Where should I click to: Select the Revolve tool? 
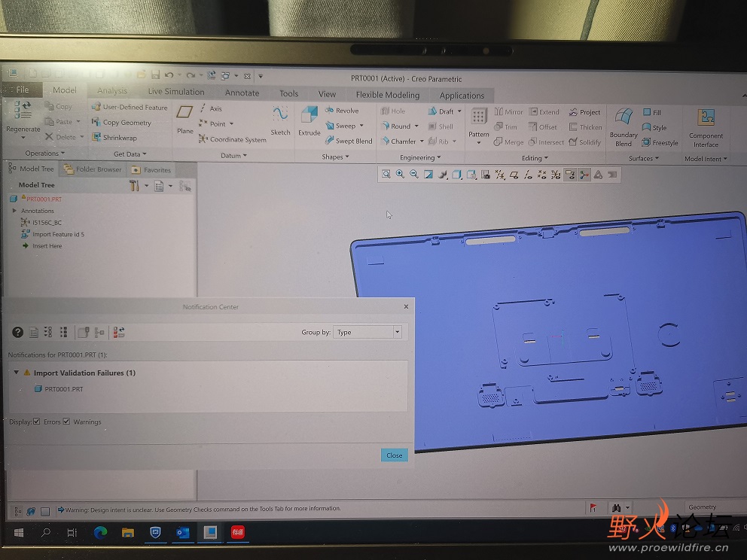coord(342,111)
